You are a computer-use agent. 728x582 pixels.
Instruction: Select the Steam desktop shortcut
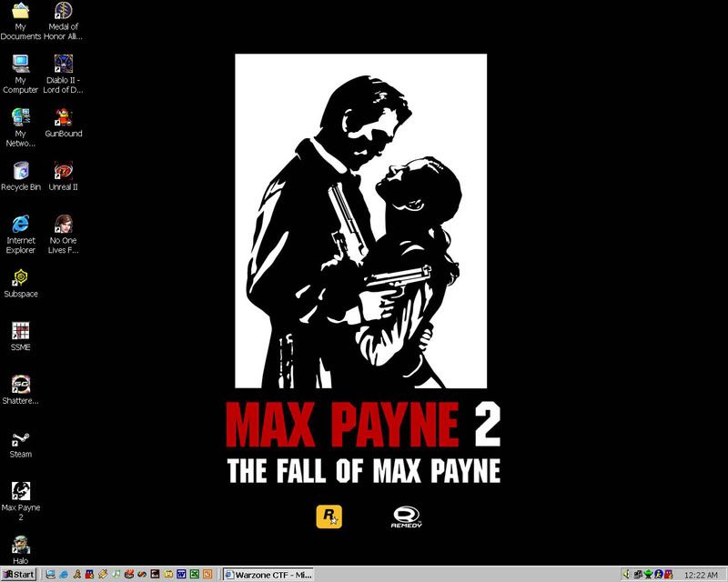click(20, 445)
